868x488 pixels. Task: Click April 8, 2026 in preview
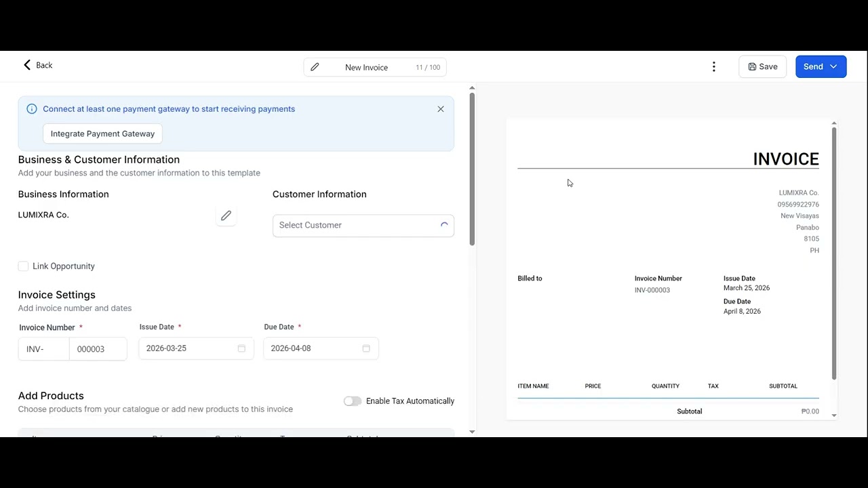click(742, 312)
